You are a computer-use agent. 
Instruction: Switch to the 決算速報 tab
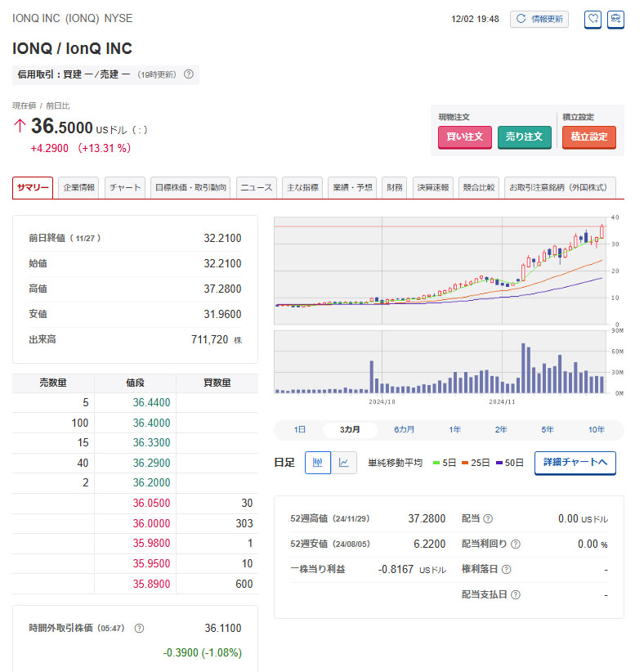pos(432,187)
